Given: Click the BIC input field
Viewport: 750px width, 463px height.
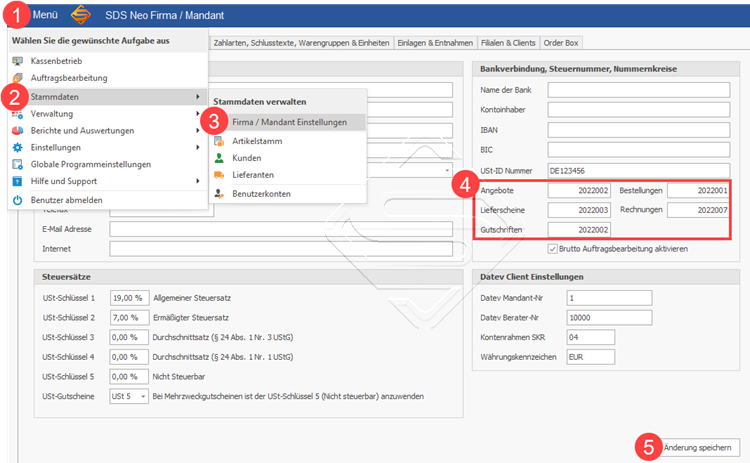Looking at the screenshot, I should click(639, 150).
